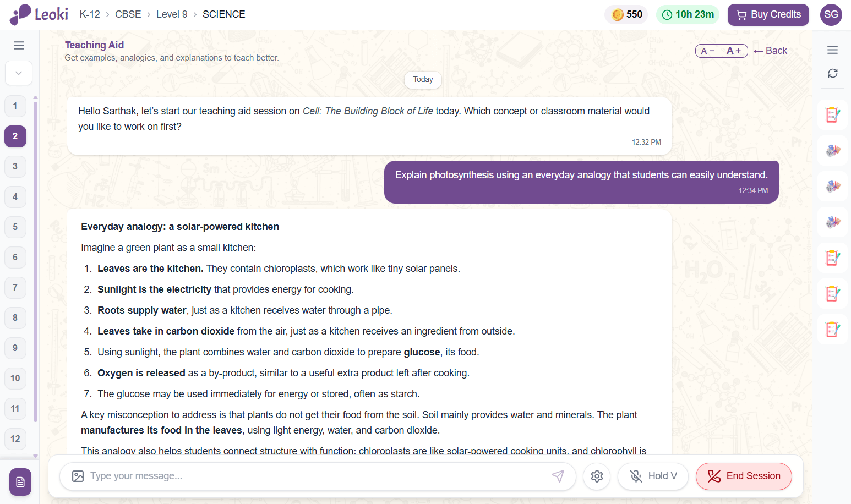Click the purple document icon at bottom left

pos(20,483)
